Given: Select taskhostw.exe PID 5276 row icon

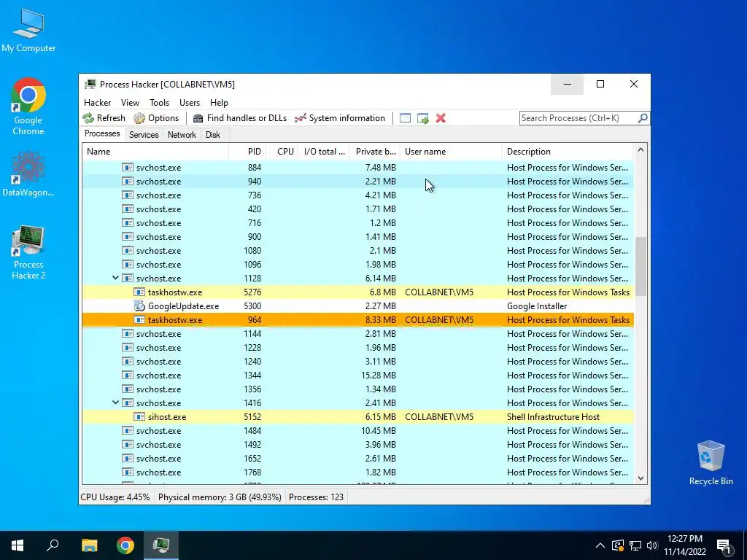Looking at the screenshot, I should click(139, 292).
